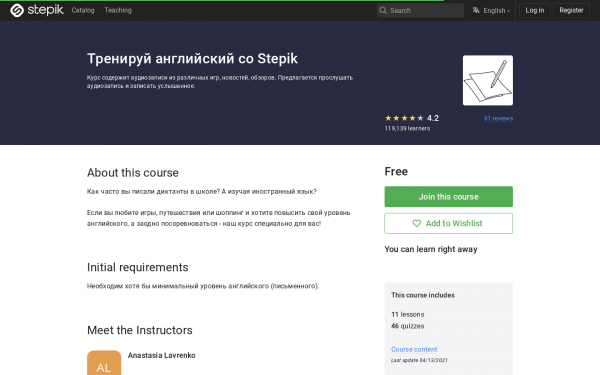The image size is (600, 375).
Task: Click the heart icon on Add to Wishlist
Action: pyautogui.click(x=416, y=223)
